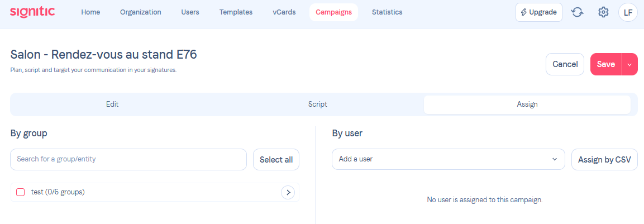
Task: Switch to the Edit tab
Action: pos(112,104)
